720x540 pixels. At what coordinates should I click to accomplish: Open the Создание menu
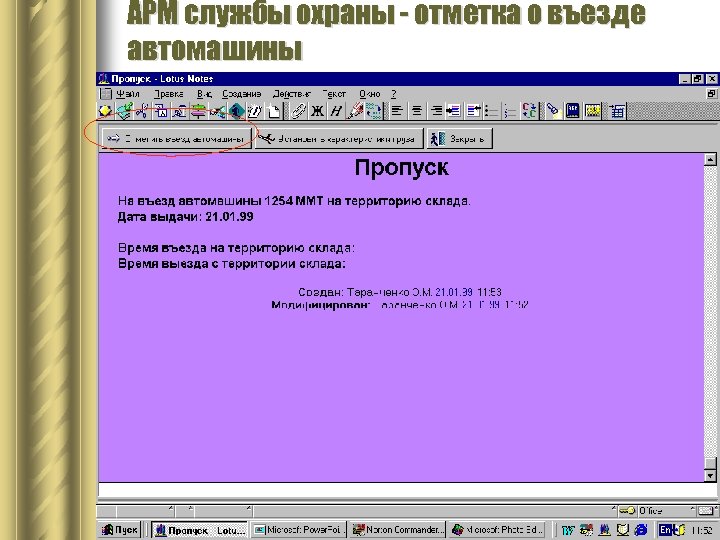point(242,94)
